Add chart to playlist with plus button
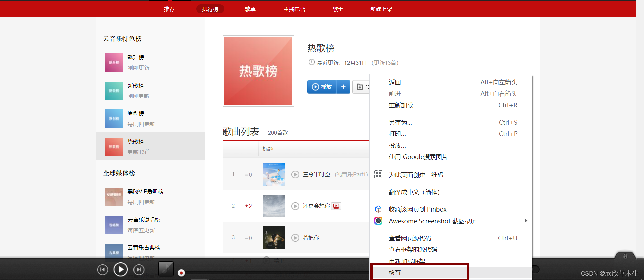Image resolution: width=644 pixels, height=280 pixels. click(x=343, y=87)
